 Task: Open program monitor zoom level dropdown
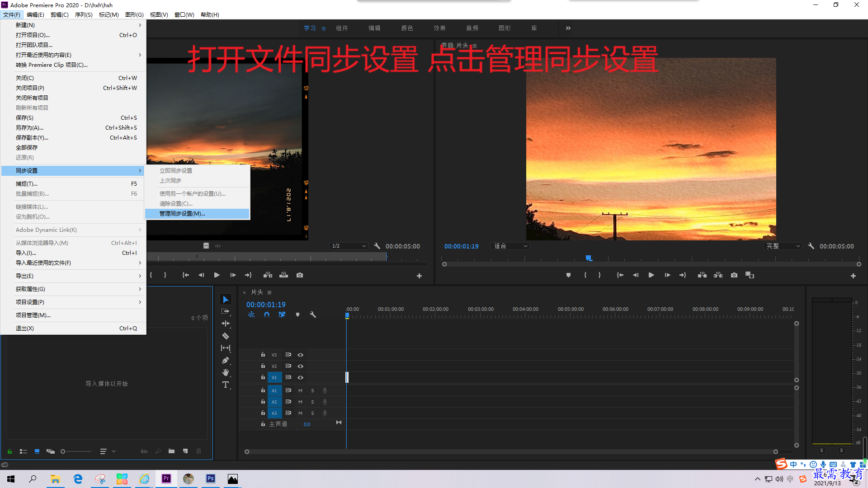tap(510, 246)
